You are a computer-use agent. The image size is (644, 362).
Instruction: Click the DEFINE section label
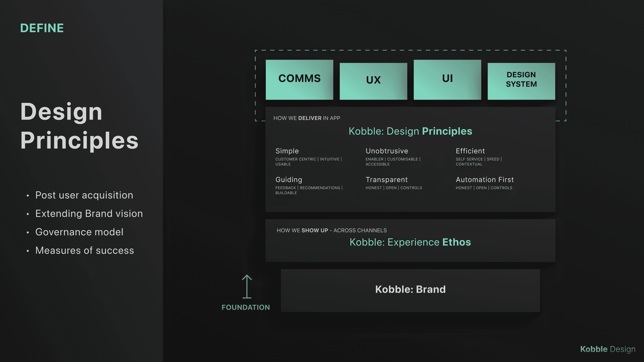[x=42, y=28]
